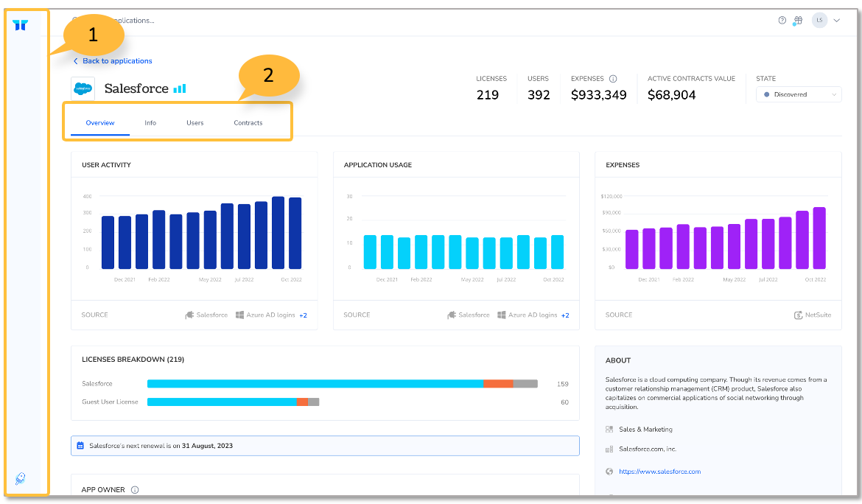The width and height of the screenshot is (862, 504).
Task: Click the orange segment of Salesforce license bar
Action: 498,384
